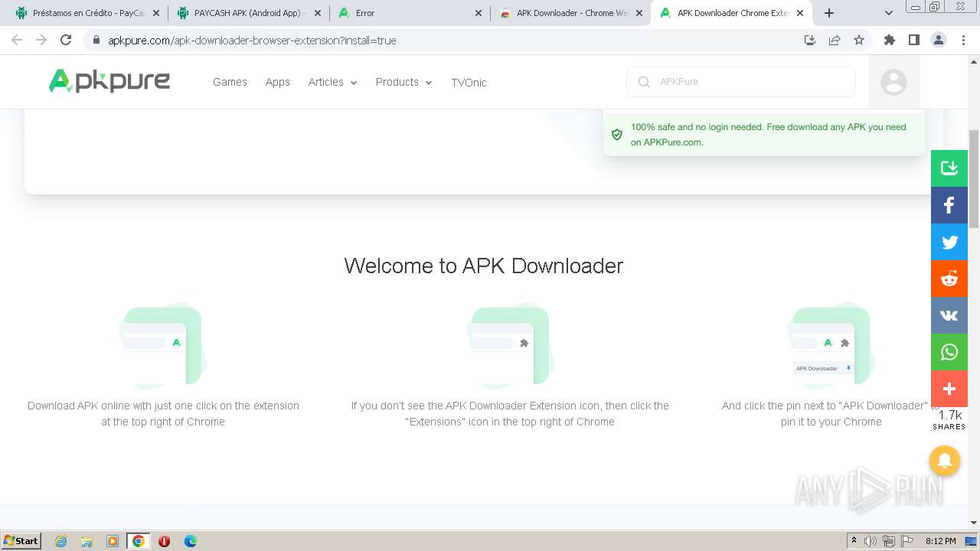Reload the page

tap(66, 40)
